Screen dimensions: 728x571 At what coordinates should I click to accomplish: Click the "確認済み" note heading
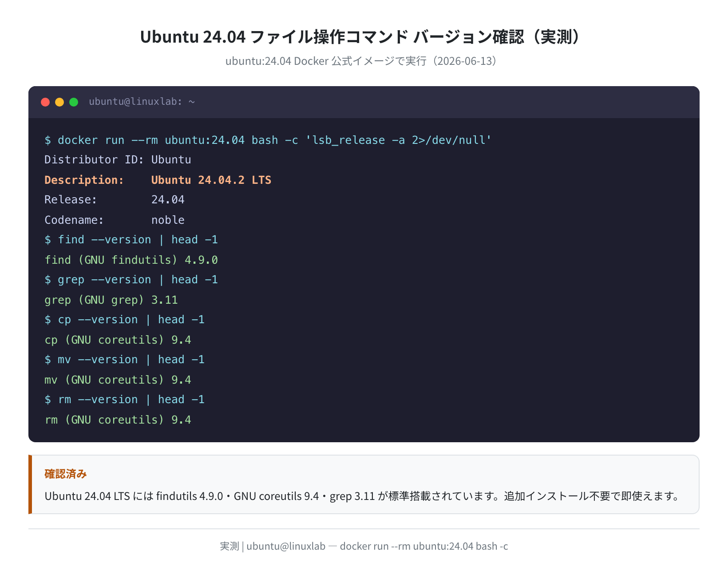[66, 474]
